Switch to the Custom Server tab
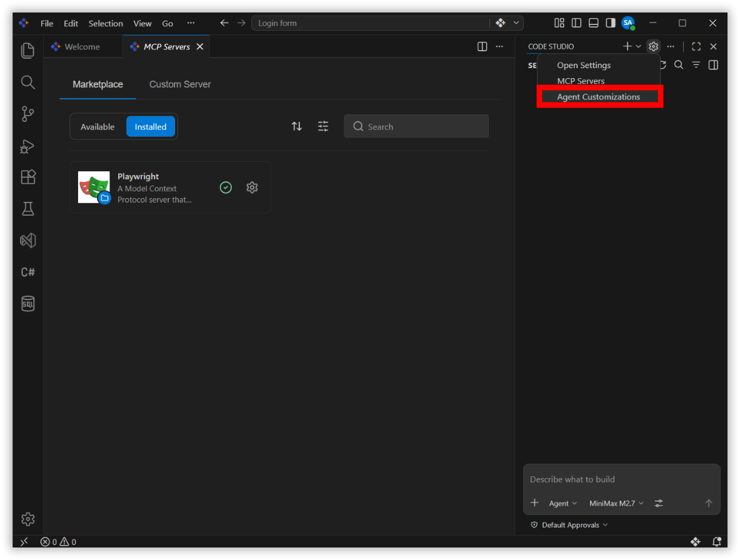The height and width of the screenshot is (560, 740). (x=180, y=84)
